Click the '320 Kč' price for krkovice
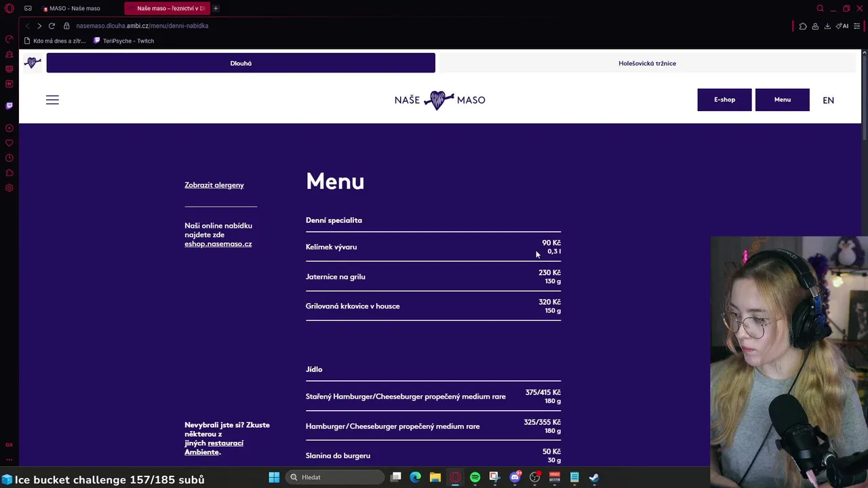The width and height of the screenshot is (868, 488). [549, 302]
